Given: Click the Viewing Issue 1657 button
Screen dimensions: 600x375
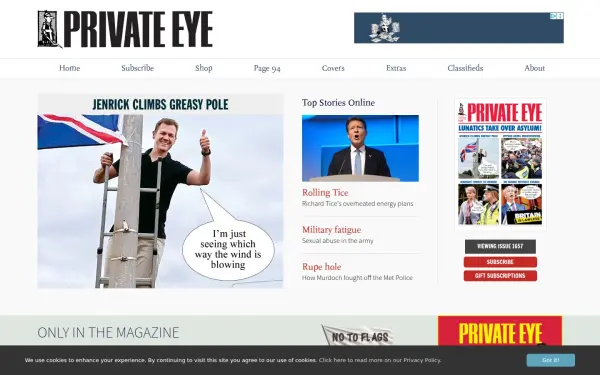Looking at the screenshot, I should [500, 246].
